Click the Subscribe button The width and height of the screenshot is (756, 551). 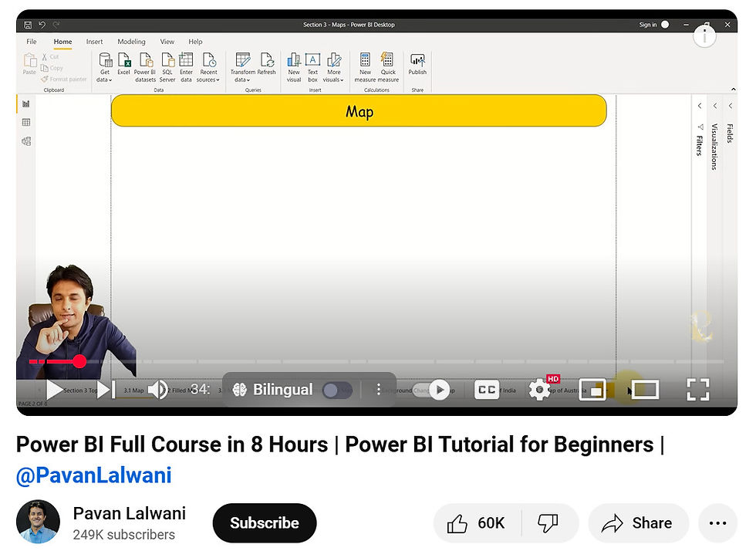coord(265,523)
